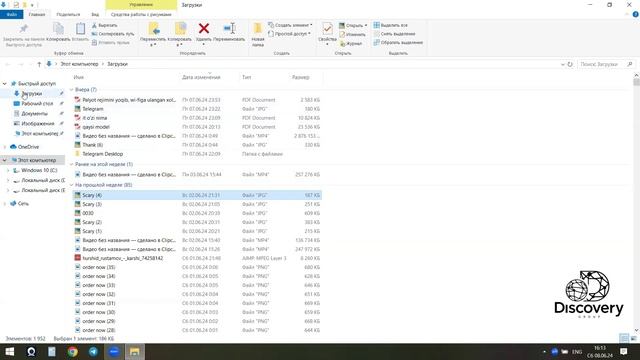Viewport: 640px width, 360px height.
Task: Switch to the View ribbon tab
Action: [x=95, y=14]
